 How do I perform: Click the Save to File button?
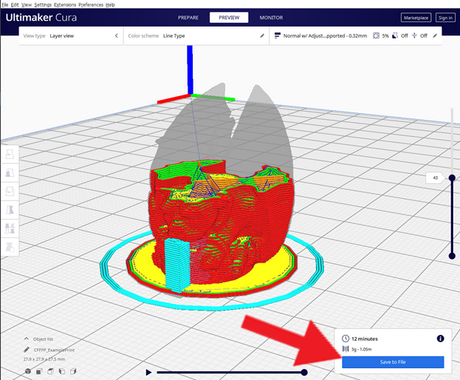pos(393,362)
